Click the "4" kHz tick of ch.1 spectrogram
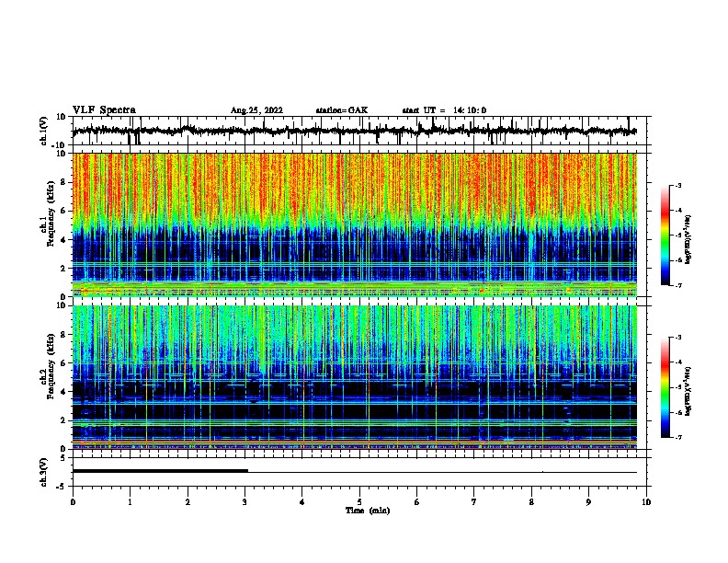The image size is (728, 563). [63, 239]
